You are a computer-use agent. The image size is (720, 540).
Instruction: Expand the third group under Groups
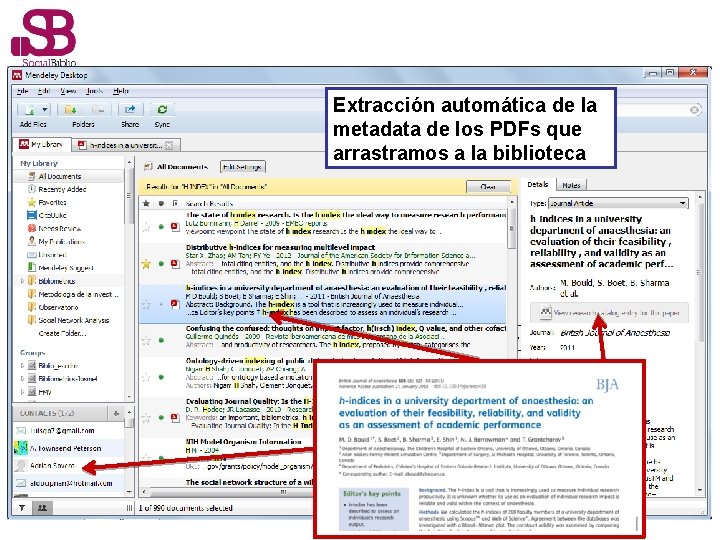click(22, 392)
